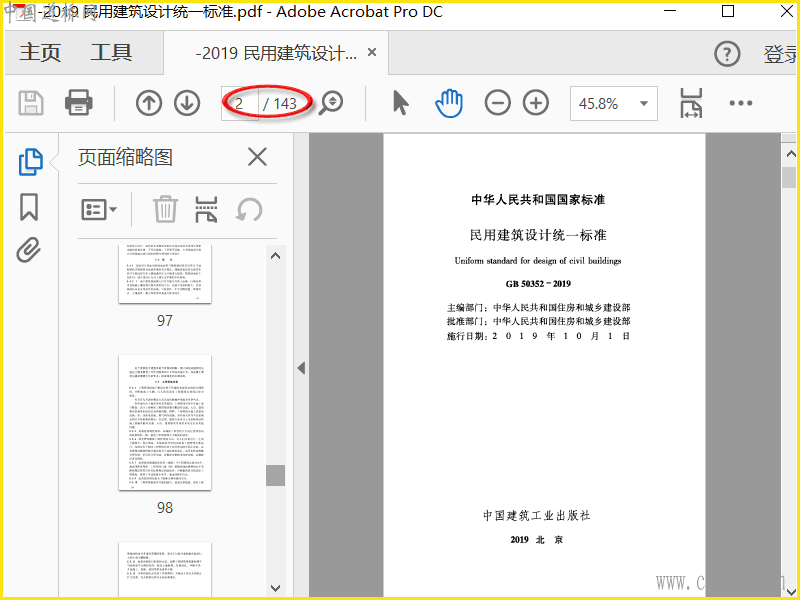Click the page 97 number label
Image resolution: width=800 pixels, height=600 pixels.
pyautogui.click(x=165, y=320)
